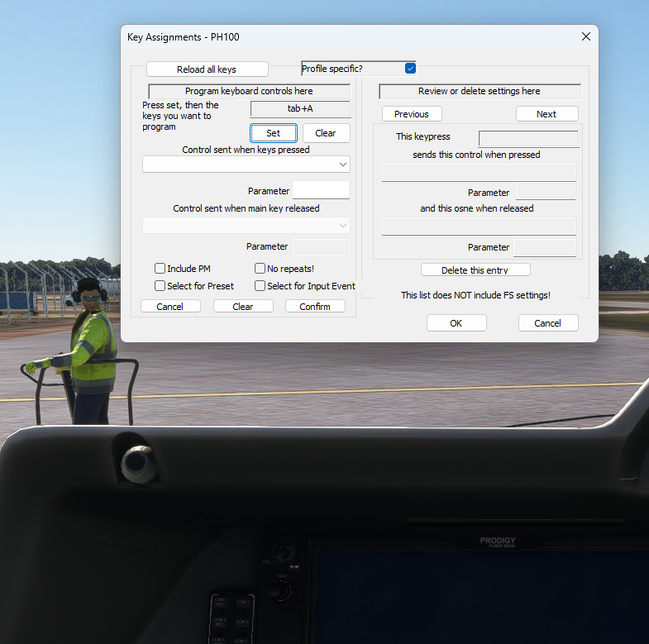
Task: Open the Control sent when main key released dropdown
Action: tap(246, 226)
